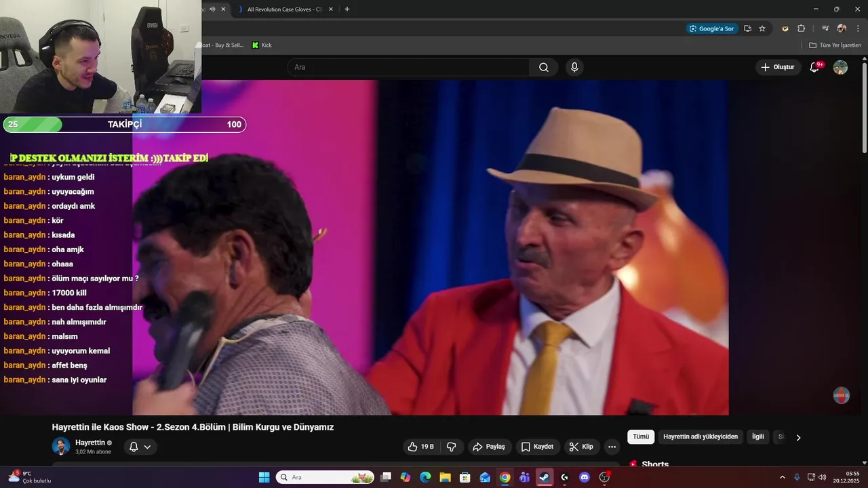
Task: Bookmark this page with the star icon
Action: [x=762, y=28]
